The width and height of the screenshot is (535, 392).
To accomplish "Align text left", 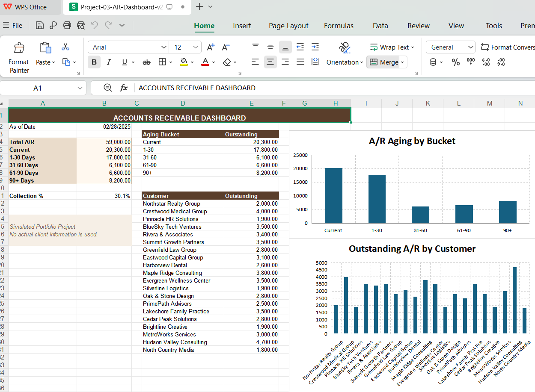I will point(255,62).
